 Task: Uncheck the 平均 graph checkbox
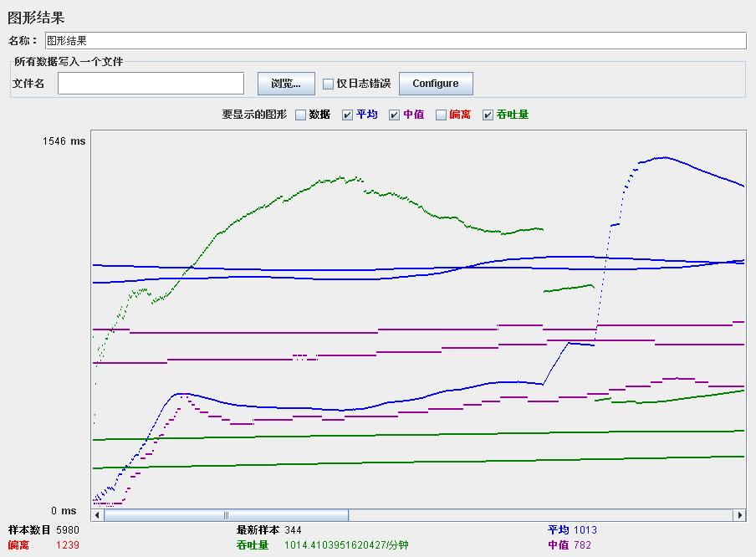pyautogui.click(x=347, y=115)
